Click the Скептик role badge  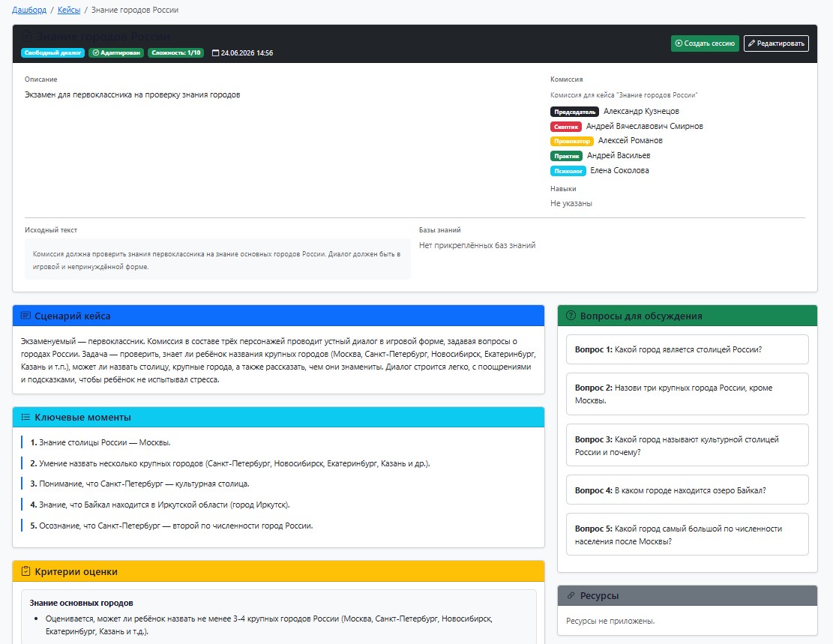pos(566,127)
